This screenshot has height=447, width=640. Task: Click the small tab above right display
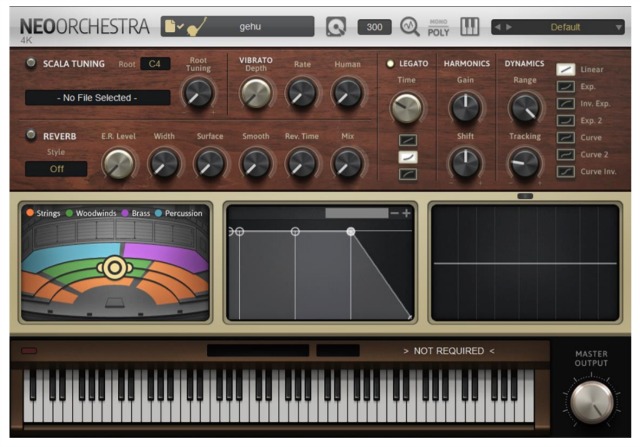(525, 196)
